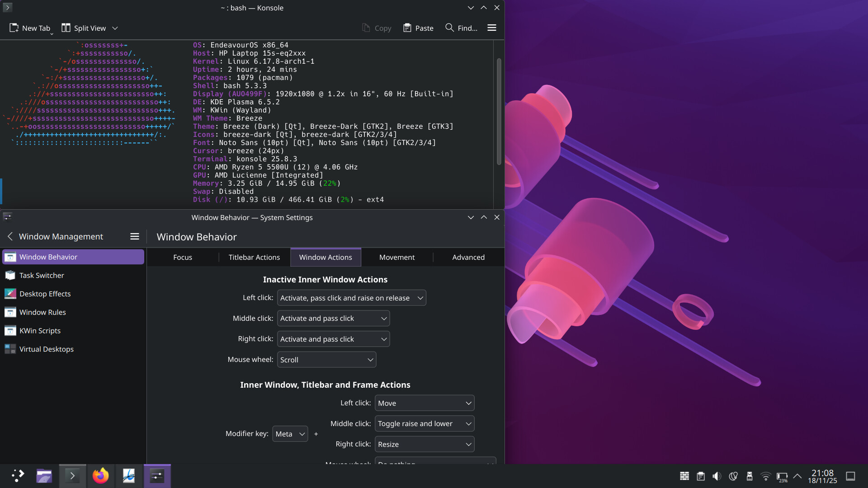Click the Split View toolbar icon
The width and height of the screenshot is (868, 488).
click(x=66, y=28)
